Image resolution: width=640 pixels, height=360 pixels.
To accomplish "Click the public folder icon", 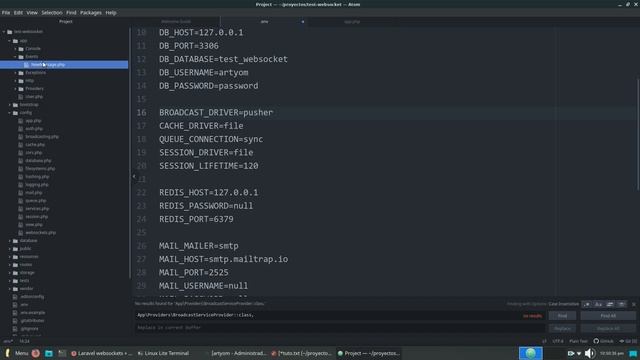I will click(x=15, y=249).
